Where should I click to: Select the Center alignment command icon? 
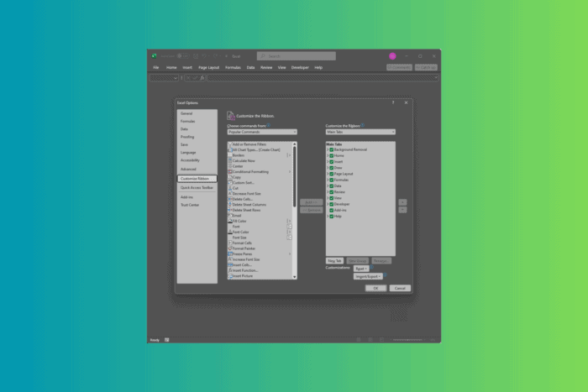230,166
